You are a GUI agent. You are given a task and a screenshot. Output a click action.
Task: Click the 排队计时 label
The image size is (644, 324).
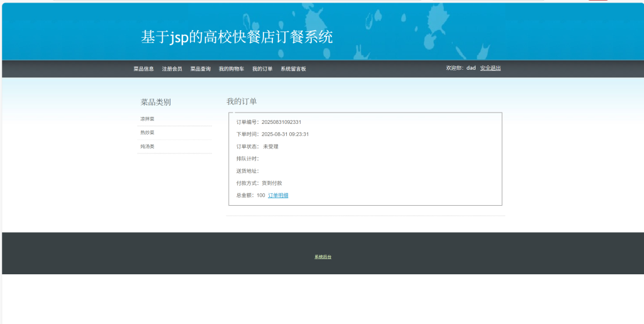[248, 159]
